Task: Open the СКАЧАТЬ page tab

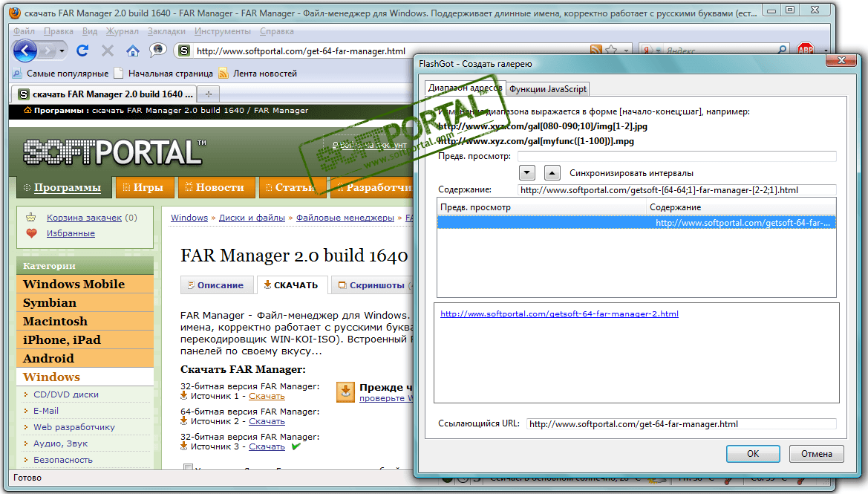Action: click(x=292, y=285)
